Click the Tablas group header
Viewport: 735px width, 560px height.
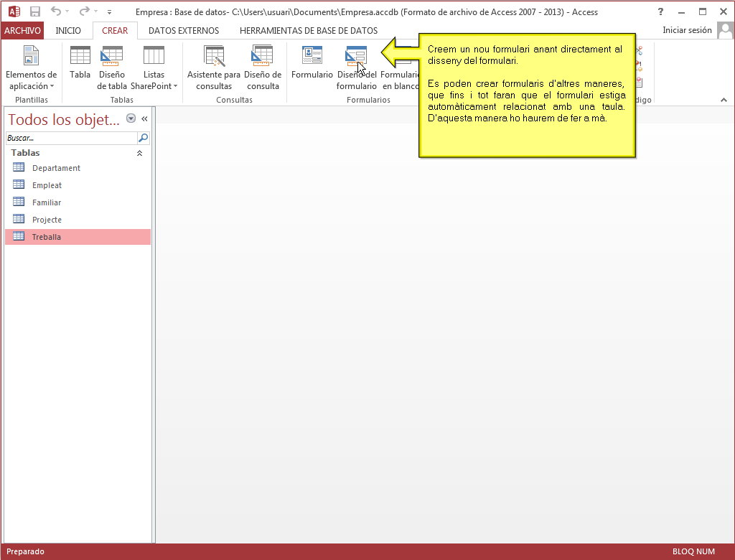(78, 153)
